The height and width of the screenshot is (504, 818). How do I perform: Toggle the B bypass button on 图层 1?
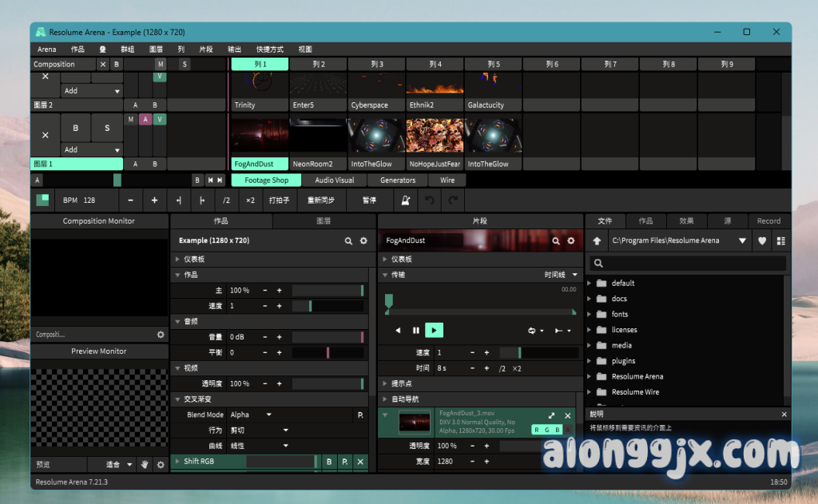76,128
